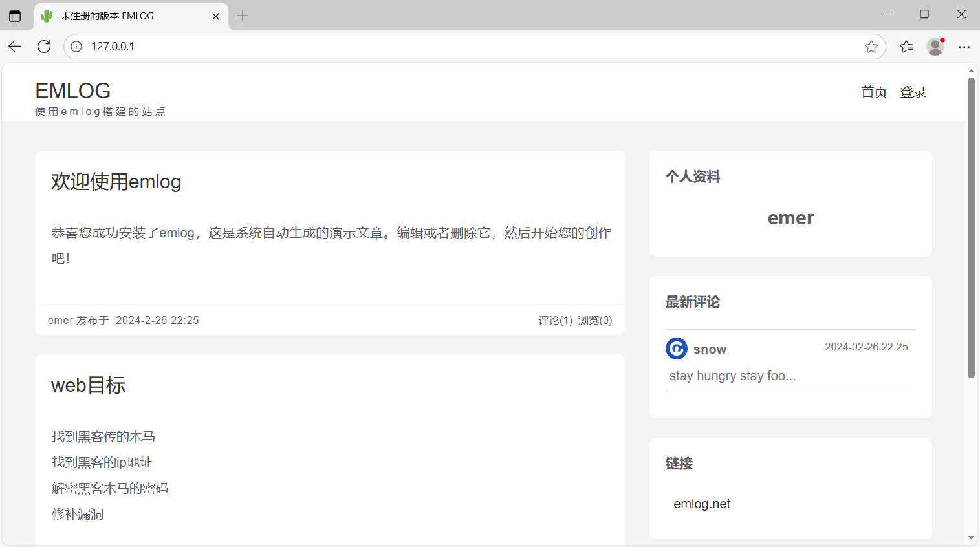Open the browser settings menu via ellipsis
This screenshot has height=547, width=980.
(964, 46)
